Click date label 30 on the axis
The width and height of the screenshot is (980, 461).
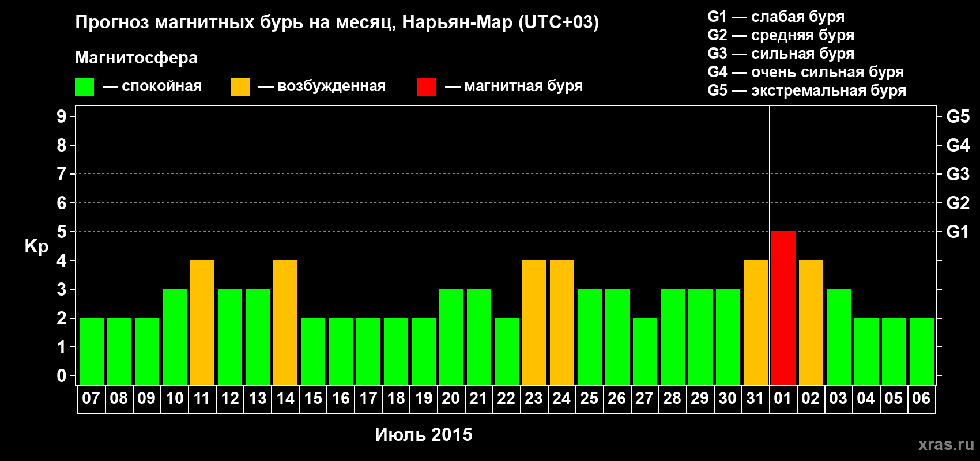[x=728, y=399]
